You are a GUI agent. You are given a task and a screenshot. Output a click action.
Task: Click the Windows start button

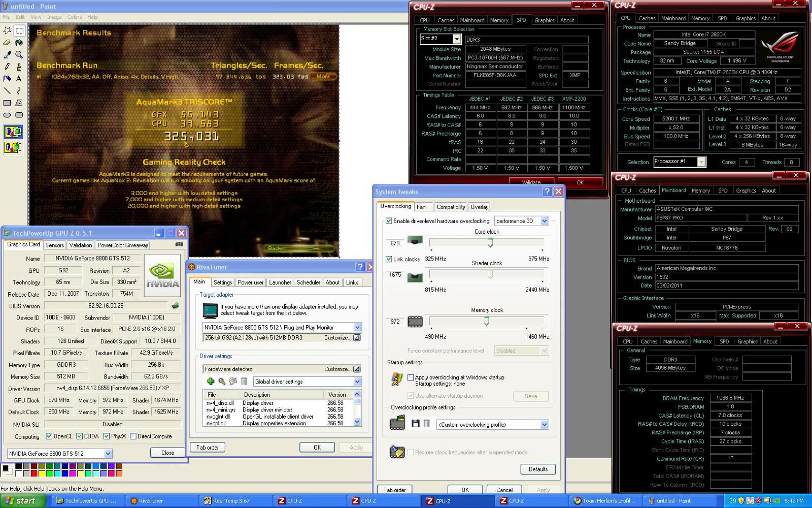[23, 501]
